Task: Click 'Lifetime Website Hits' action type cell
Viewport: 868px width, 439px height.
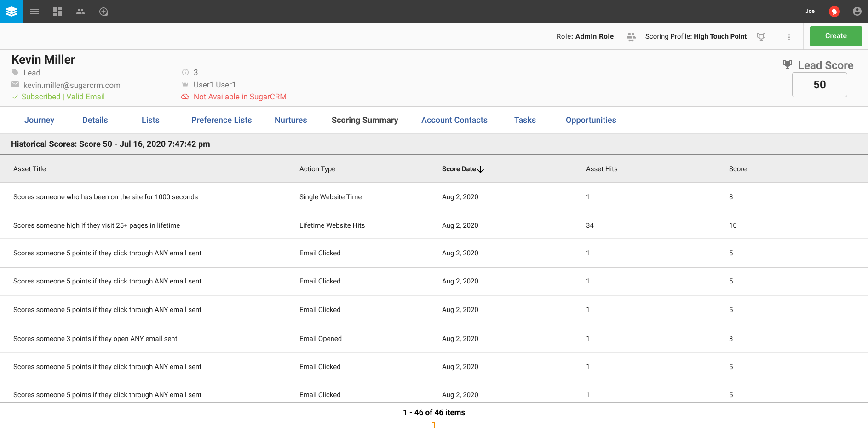Action: (x=332, y=225)
